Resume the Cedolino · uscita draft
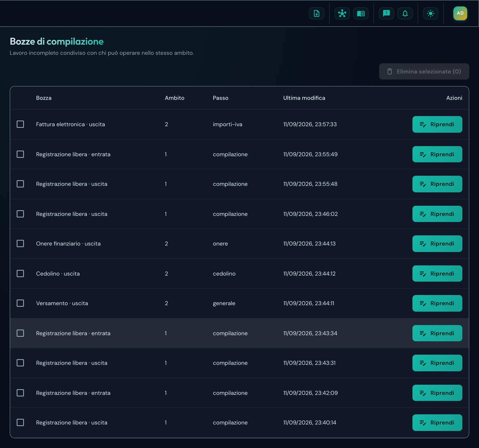The height and width of the screenshot is (448, 479). coord(437,274)
